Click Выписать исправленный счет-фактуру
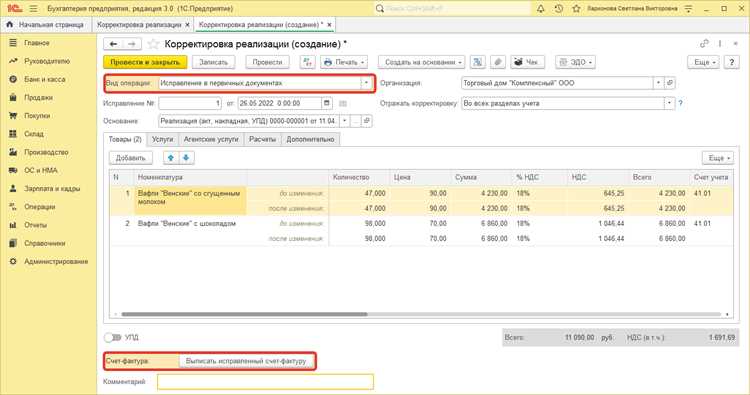750x395 pixels. click(x=246, y=361)
